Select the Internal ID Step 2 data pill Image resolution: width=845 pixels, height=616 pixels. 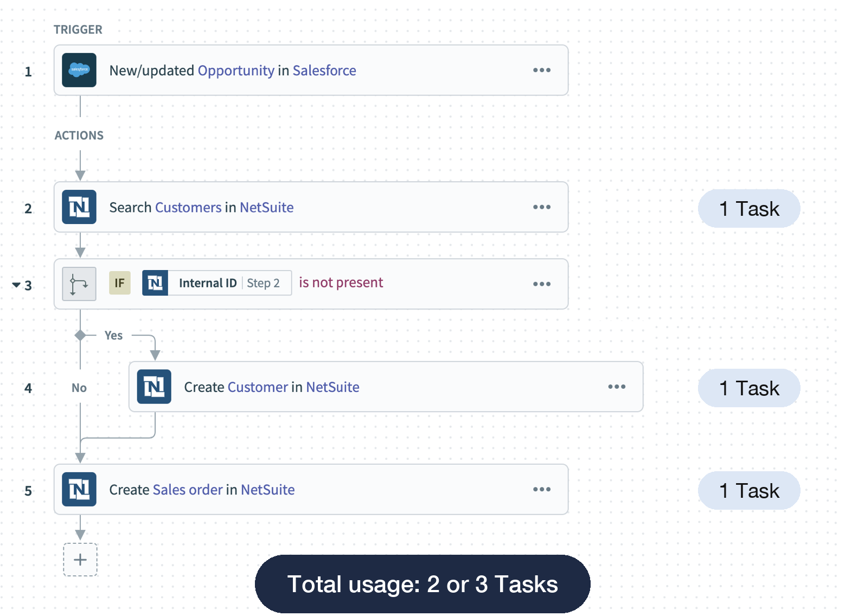217,283
